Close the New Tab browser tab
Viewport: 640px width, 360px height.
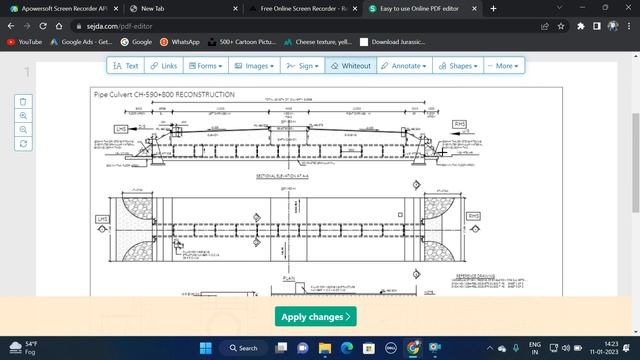pos(236,9)
